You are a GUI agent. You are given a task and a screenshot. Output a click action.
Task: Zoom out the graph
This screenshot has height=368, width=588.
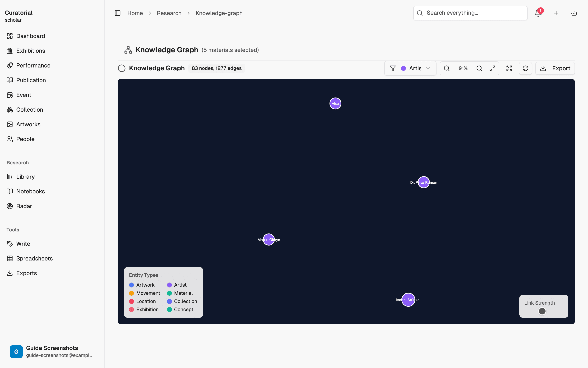447,68
